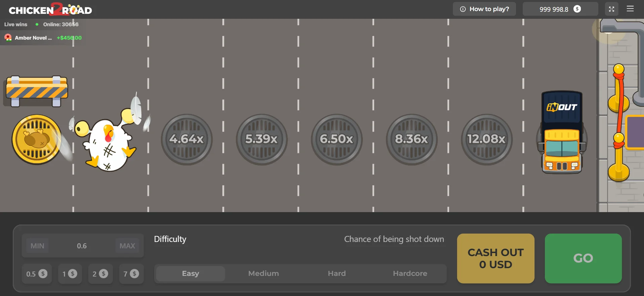Screen dimensions: 644x296
Task: Select Hardcore difficulty
Action: 410,274
